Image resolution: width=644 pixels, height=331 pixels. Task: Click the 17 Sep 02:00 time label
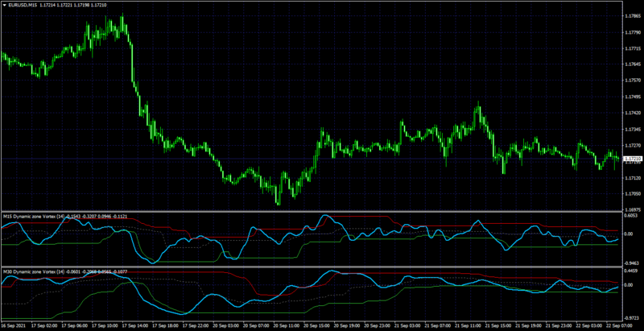click(x=44, y=325)
